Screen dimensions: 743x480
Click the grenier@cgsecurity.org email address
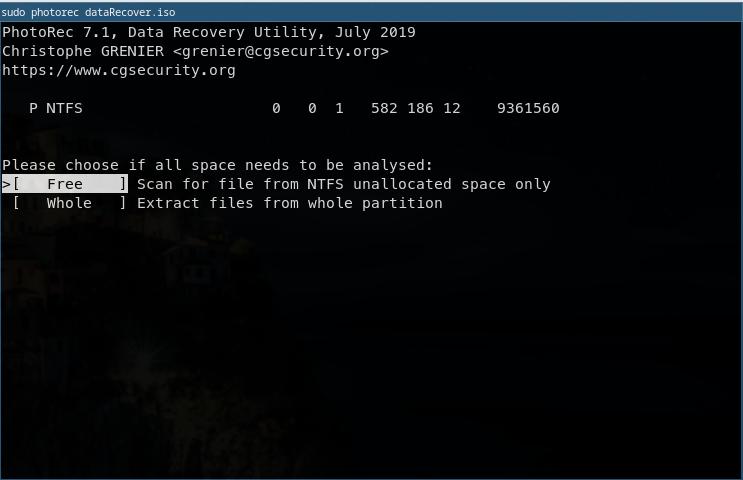281,51
